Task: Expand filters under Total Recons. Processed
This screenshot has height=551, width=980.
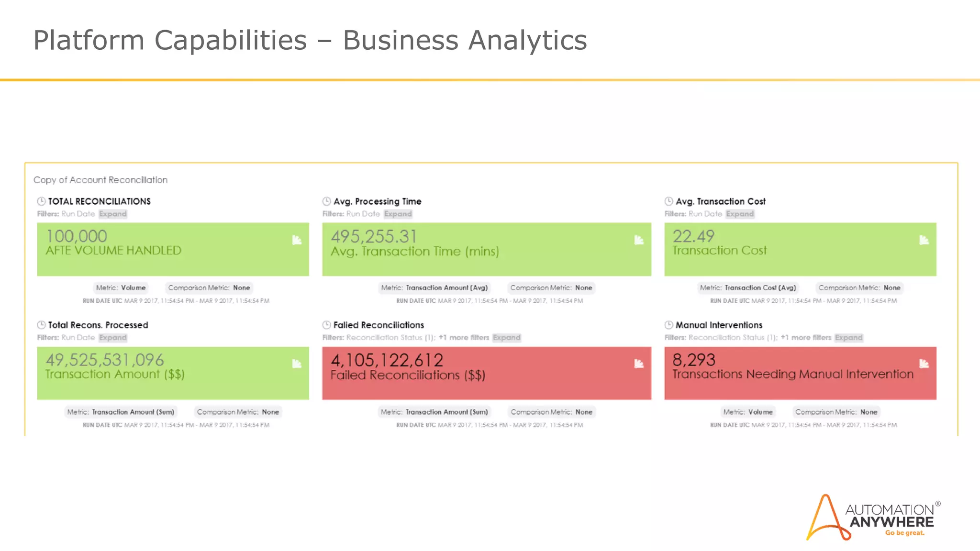Action: coord(113,338)
